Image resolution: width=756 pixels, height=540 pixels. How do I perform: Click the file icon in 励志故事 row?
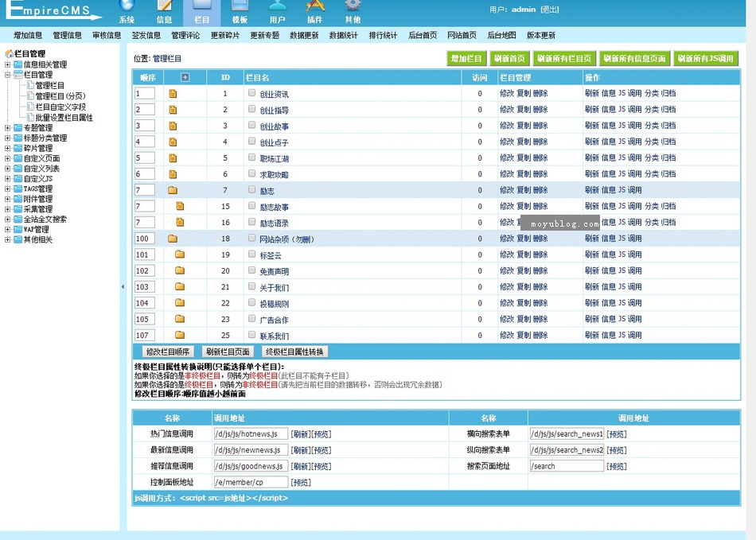point(180,206)
